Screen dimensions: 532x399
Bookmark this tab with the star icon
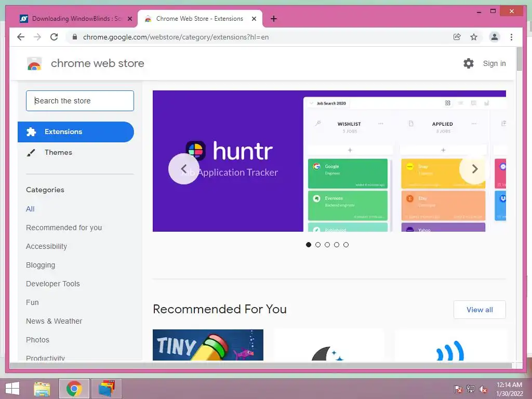point(474,37)
